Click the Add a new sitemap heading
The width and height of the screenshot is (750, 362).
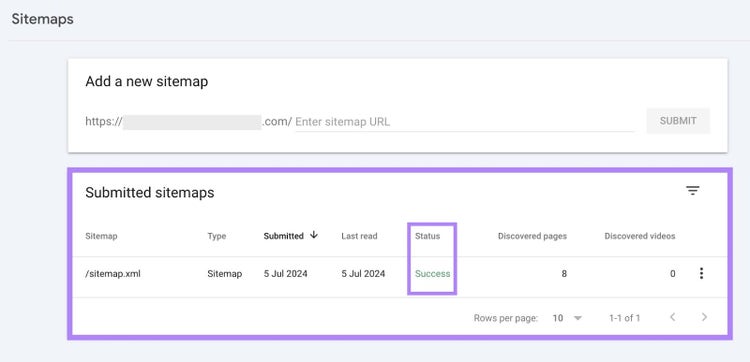146,82
